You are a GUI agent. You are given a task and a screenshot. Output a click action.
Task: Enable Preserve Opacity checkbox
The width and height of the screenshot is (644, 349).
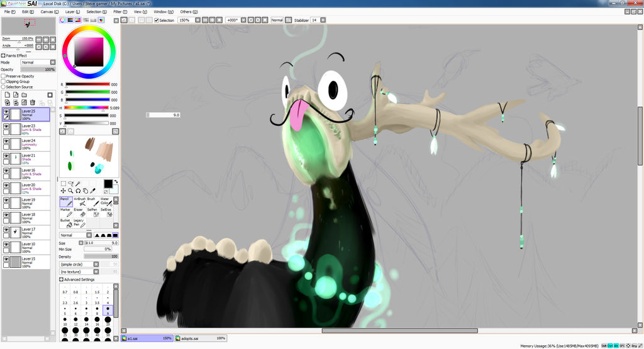3,76
